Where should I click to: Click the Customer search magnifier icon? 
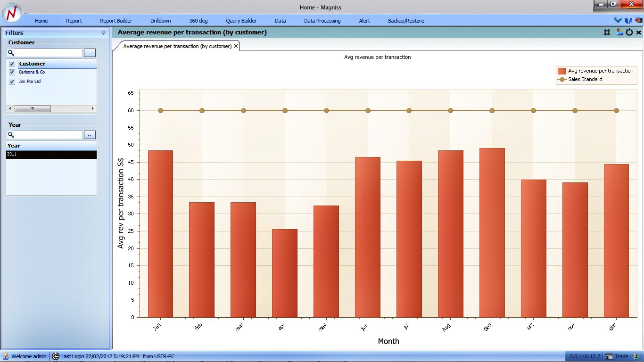click(10, 53)
